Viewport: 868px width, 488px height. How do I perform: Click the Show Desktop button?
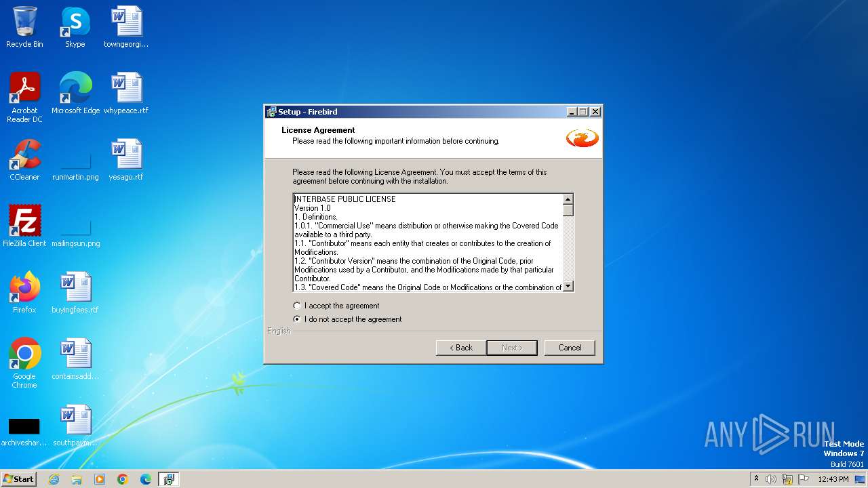pos(861,479)
